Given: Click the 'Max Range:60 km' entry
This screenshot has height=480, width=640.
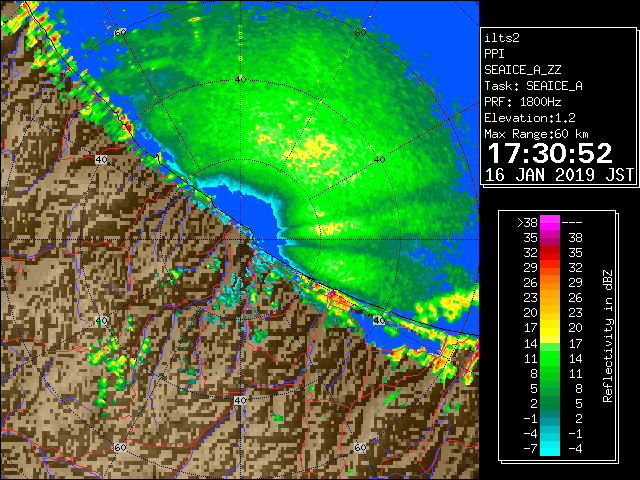Looking at the screenshot, I should click(x=536, y=134).
